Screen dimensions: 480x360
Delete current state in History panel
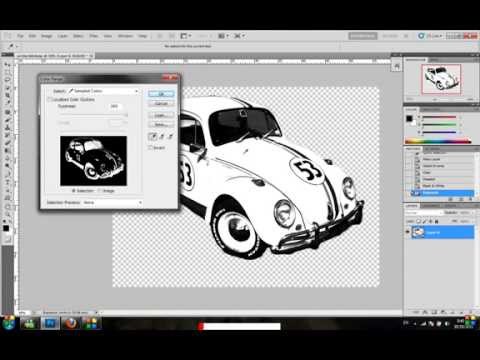tap(470, 199)
